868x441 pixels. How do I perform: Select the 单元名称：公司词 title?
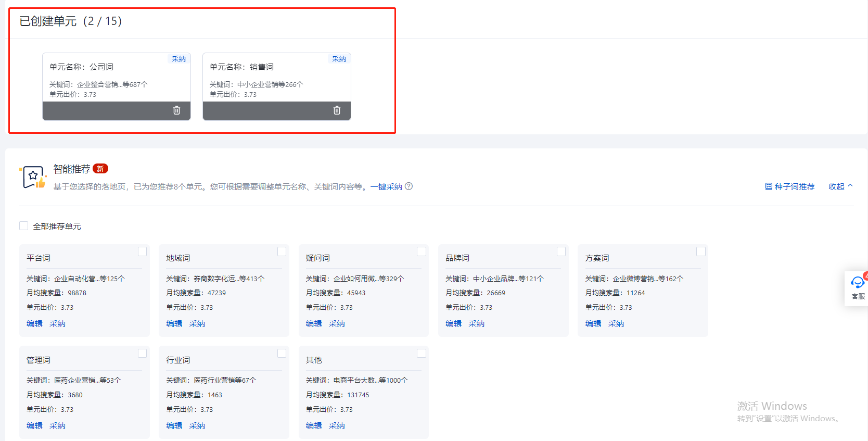[x=81, y=67]
